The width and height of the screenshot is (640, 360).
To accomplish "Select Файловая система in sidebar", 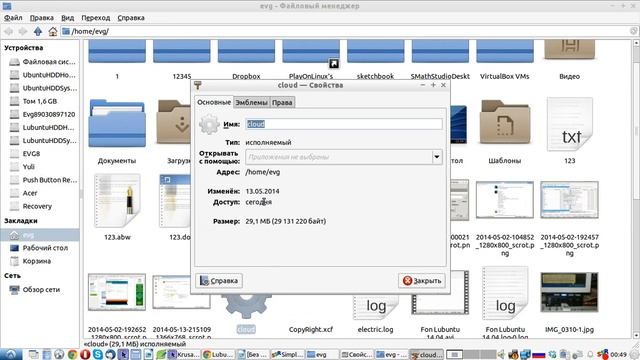I will point(42,62).
